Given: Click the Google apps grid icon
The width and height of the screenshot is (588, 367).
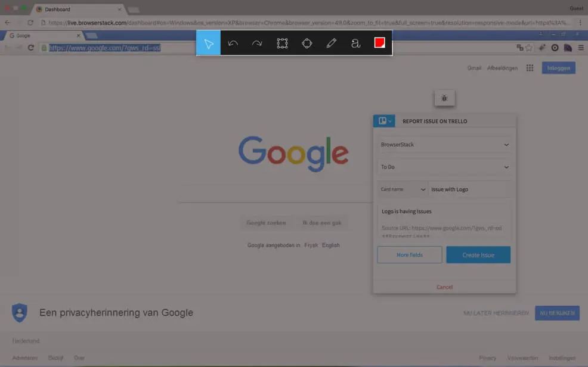Looking at the screenshot, I should [x=530, y=69].
